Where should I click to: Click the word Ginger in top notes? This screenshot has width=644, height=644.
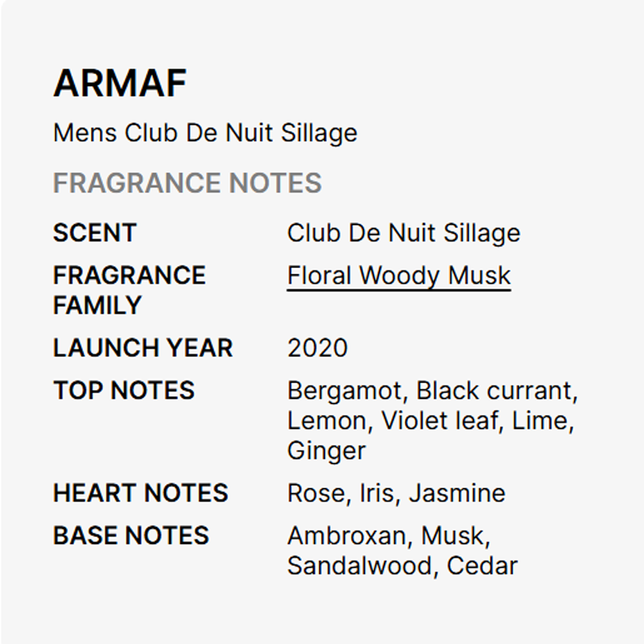326,451
